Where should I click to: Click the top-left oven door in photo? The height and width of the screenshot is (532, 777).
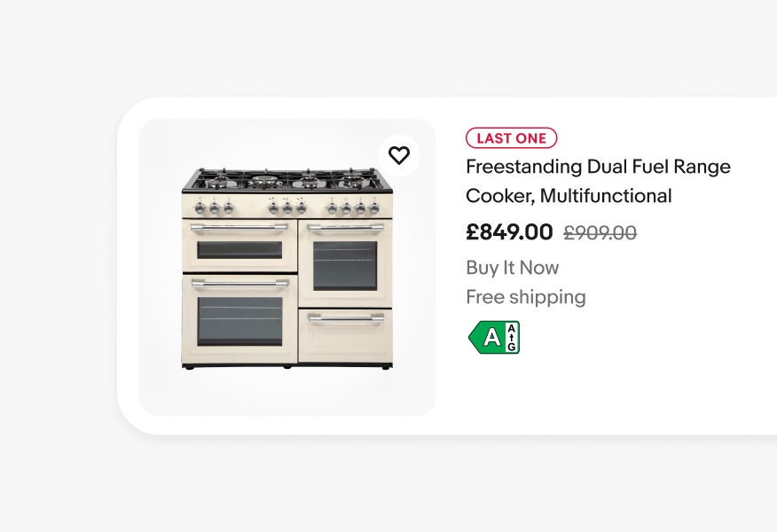pyautogui.click(x=239, y=246)
